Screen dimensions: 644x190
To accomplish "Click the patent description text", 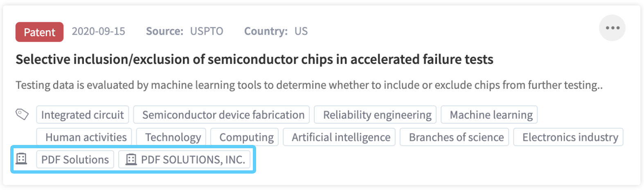I will (309, 85).
